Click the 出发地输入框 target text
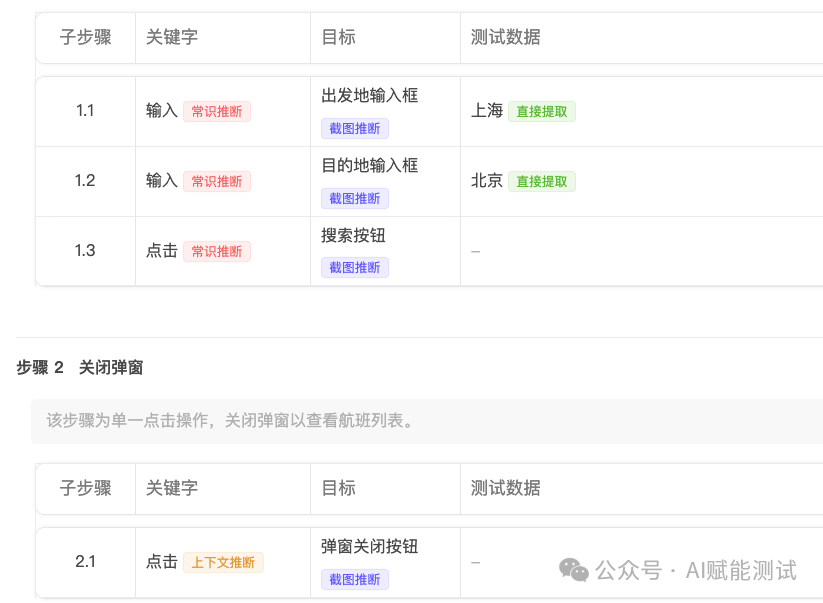 click(x=369, y=96)
